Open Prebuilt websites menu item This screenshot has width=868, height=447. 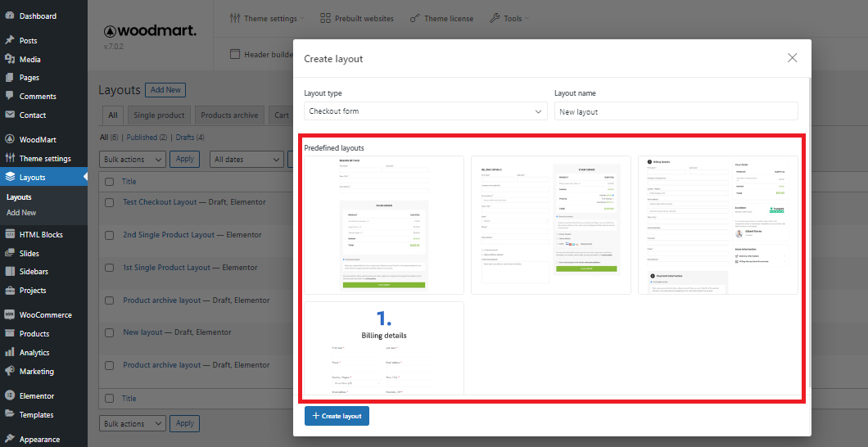(x=357, y=18)
